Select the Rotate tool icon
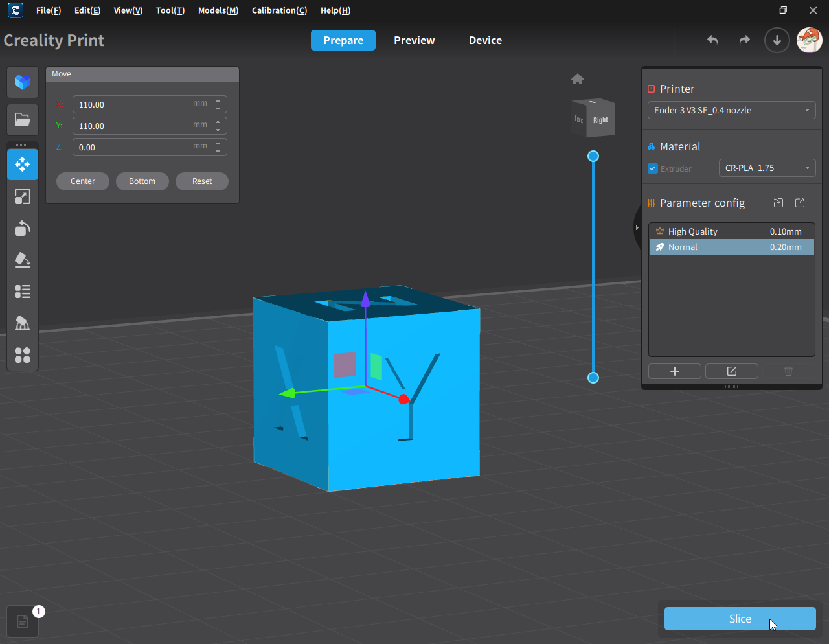 point(23,228)
